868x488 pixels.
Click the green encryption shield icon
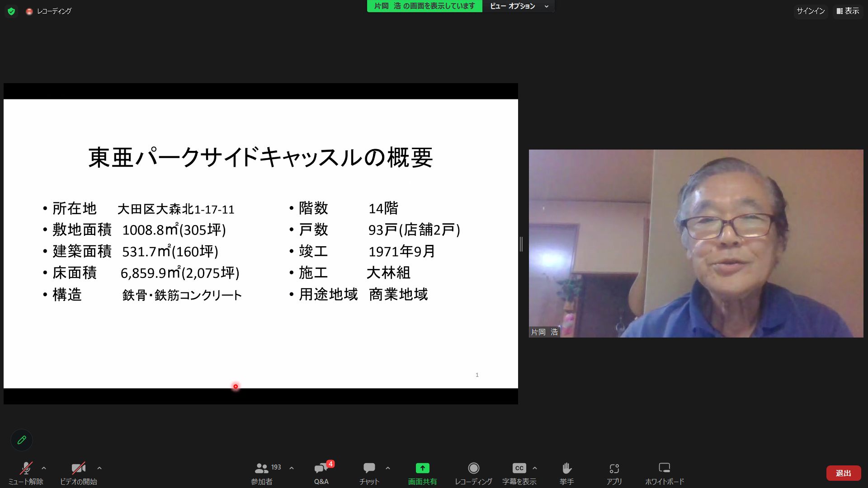(x=11, y=11)
